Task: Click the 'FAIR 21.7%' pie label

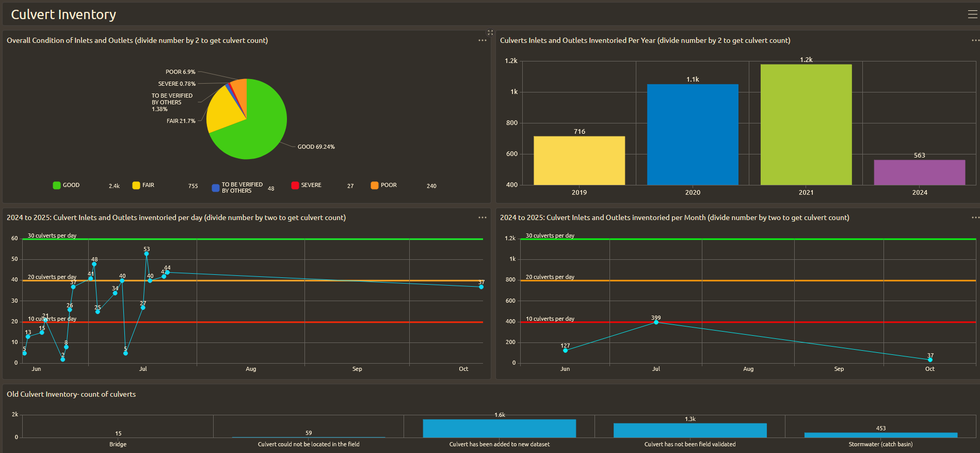Action: tap(181, 121)
